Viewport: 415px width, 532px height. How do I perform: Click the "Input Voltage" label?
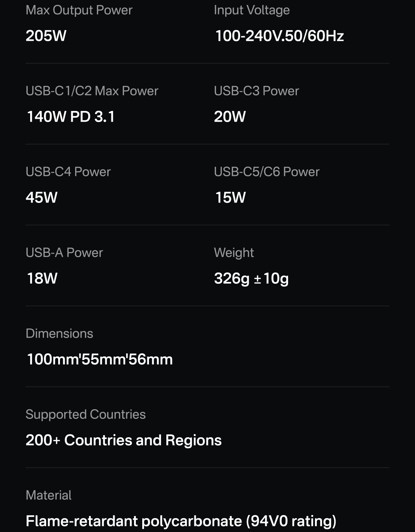click(x=252, y=10)
